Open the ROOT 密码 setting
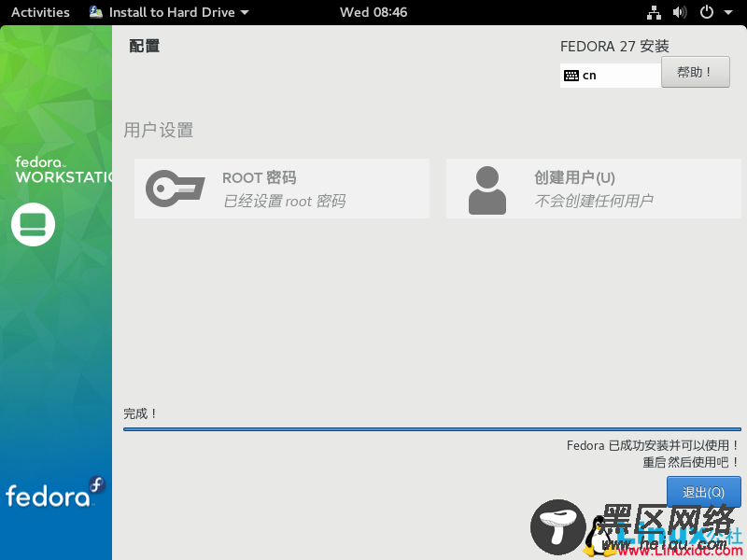The image size is (747, 560). [282, 189]
